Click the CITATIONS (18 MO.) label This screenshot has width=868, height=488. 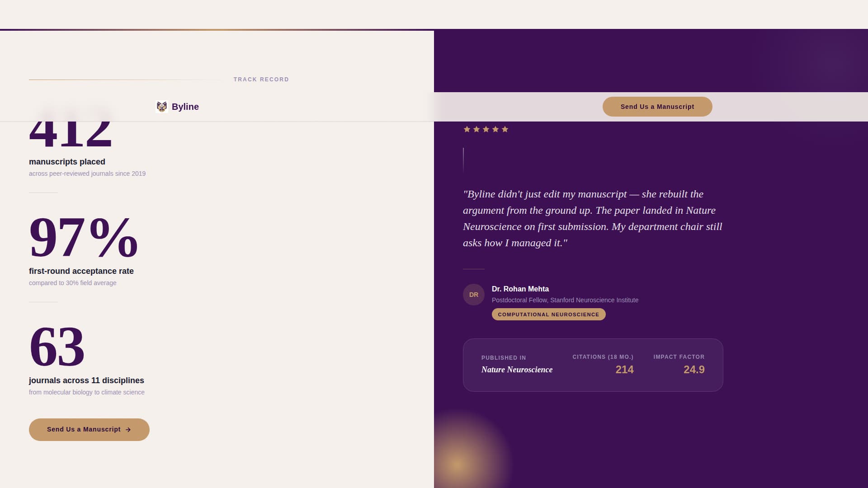603,357
